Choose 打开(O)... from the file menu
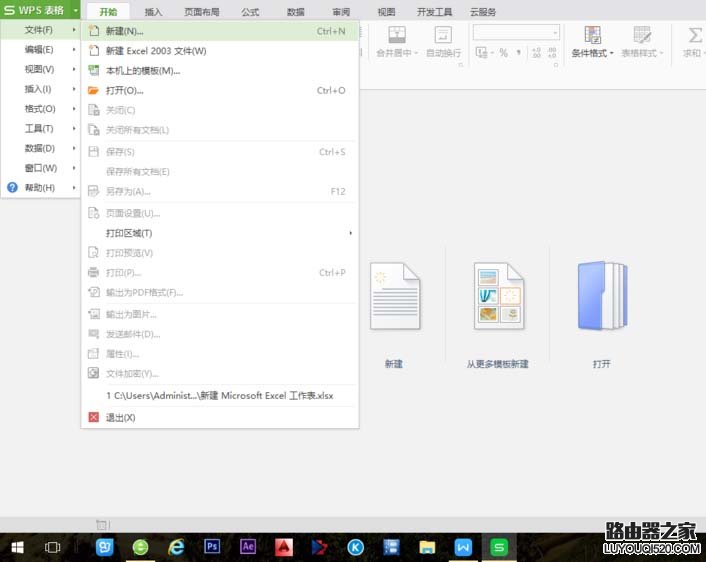This screenshot has width=706, height=562. [220, 91]
